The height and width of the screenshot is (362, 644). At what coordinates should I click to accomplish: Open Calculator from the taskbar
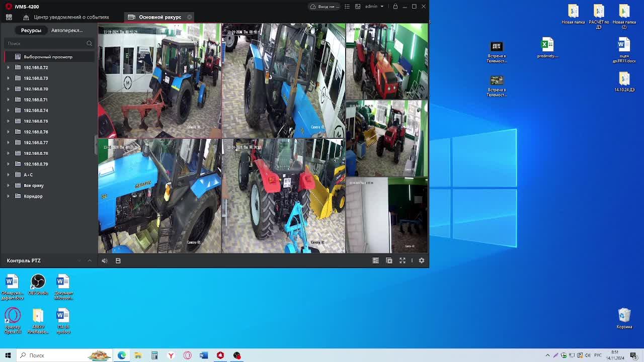(x=154, y=355)
